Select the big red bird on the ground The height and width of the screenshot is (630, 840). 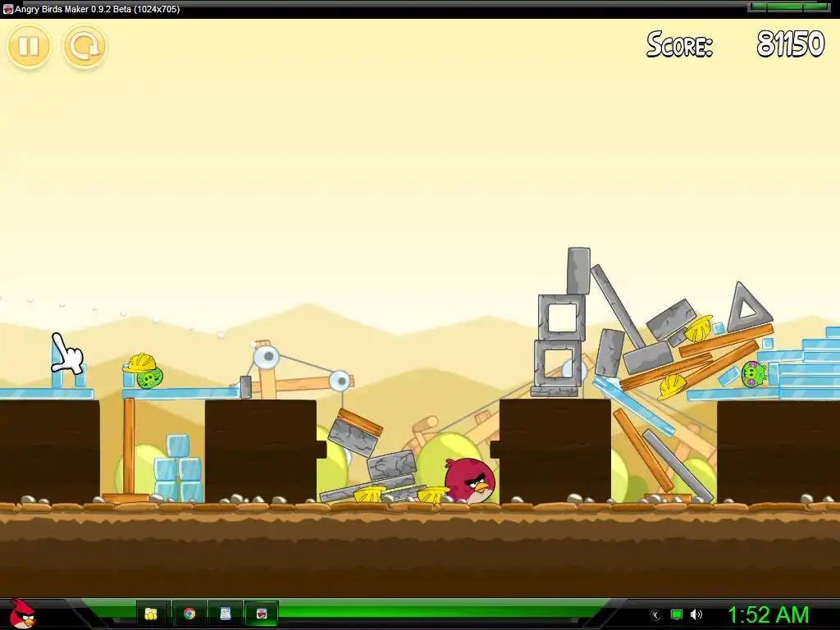coord(470,480)
